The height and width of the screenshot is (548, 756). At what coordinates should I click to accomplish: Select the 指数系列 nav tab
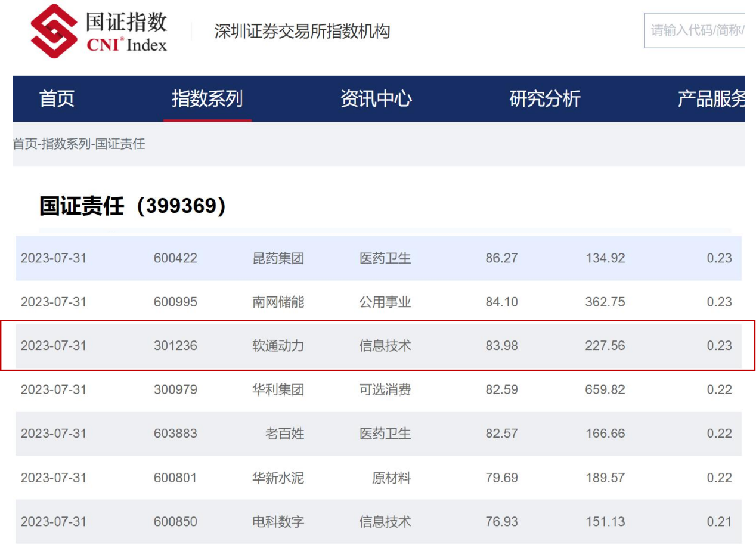[x=207, y=99]
